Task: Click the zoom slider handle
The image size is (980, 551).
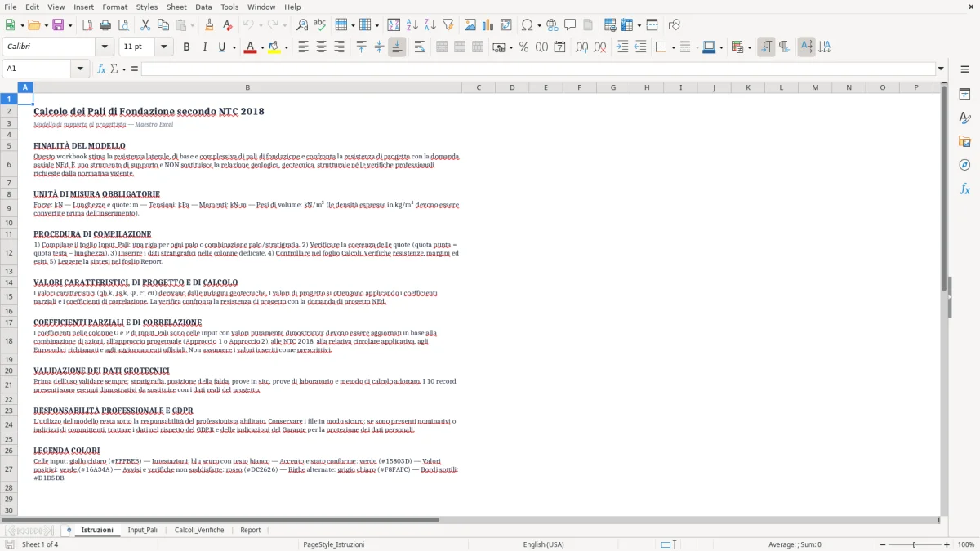Action: (914, 544)
